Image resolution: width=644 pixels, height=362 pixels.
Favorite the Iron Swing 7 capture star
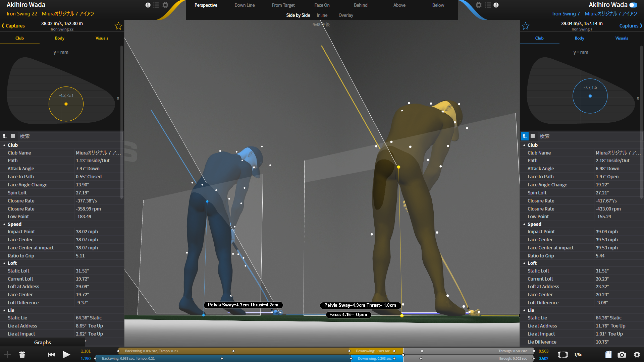pyautogui.click(x=526, y=26)
